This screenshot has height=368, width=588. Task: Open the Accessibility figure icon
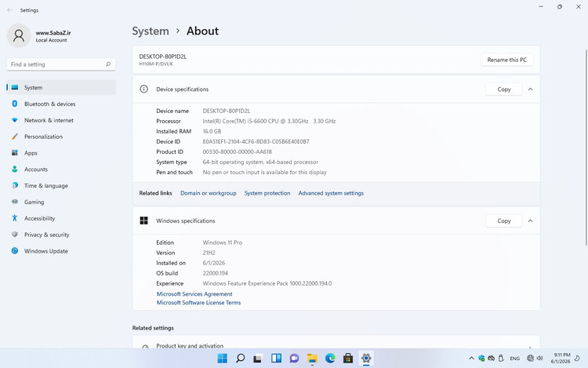15,218
